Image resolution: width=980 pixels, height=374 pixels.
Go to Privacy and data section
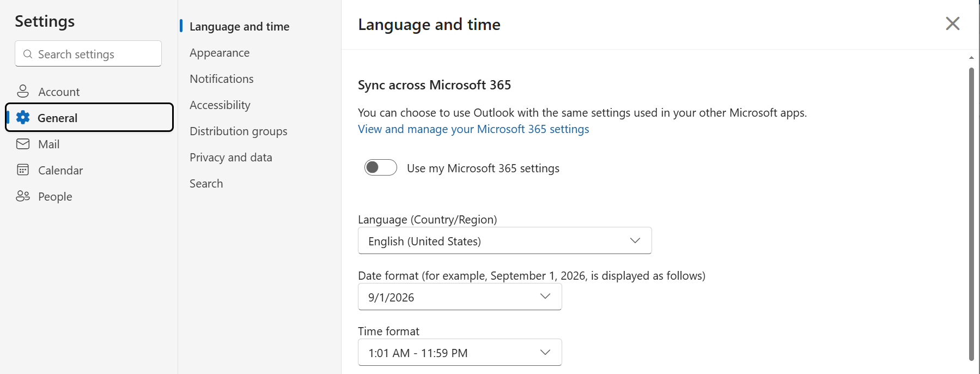(x=231, y=157)
